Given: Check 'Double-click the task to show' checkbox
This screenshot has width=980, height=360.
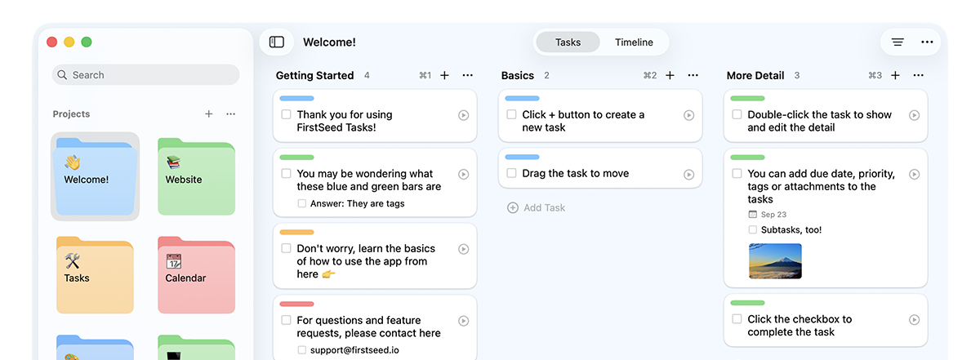Looking at the screenshot, I should coord(737,115).
